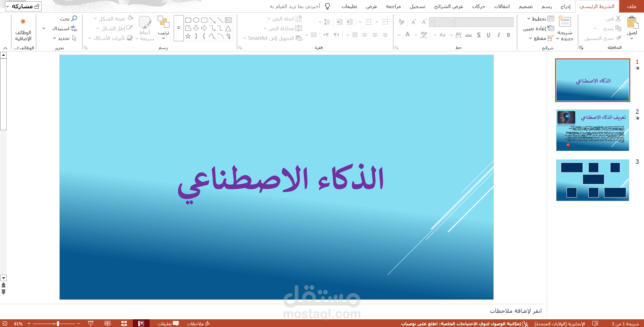Open the Convert to SmartArt dropdown
The image size is (644, 327).
(x=272, y=38)
